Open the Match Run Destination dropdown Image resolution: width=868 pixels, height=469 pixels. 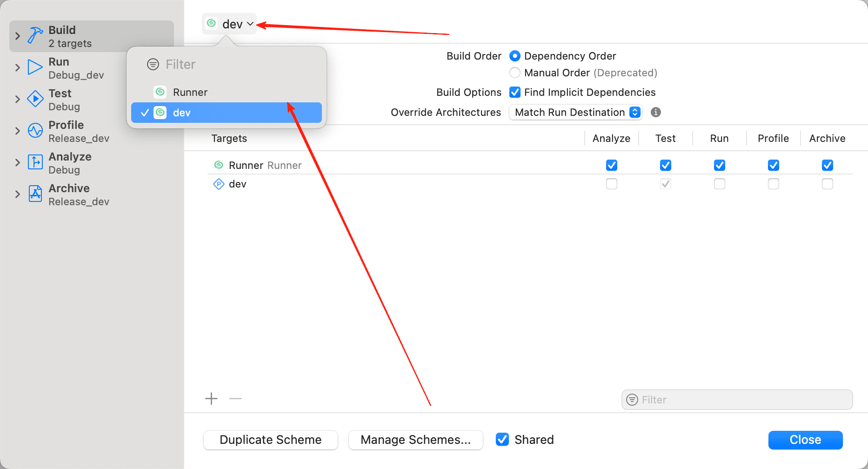576,112
